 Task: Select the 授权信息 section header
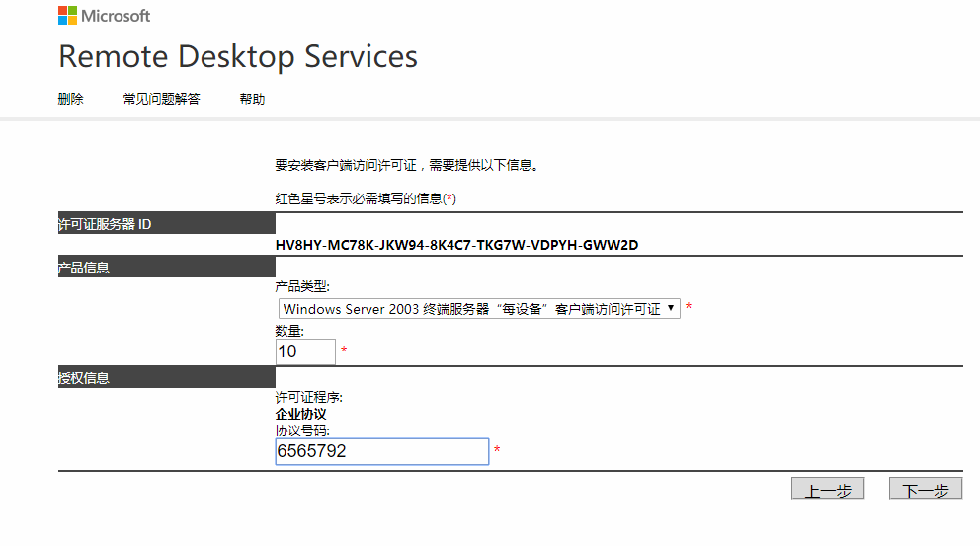coord(84,378)
